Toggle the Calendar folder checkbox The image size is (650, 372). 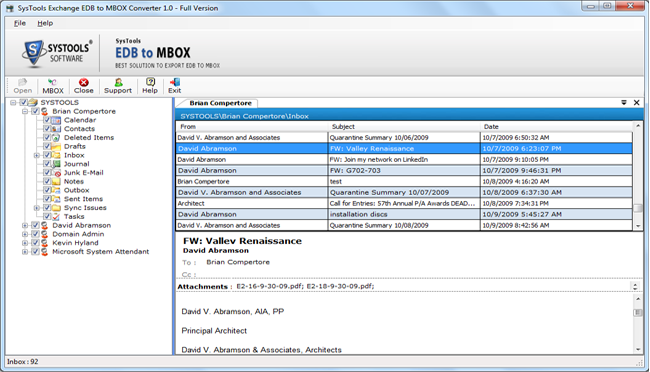point(47,120)
